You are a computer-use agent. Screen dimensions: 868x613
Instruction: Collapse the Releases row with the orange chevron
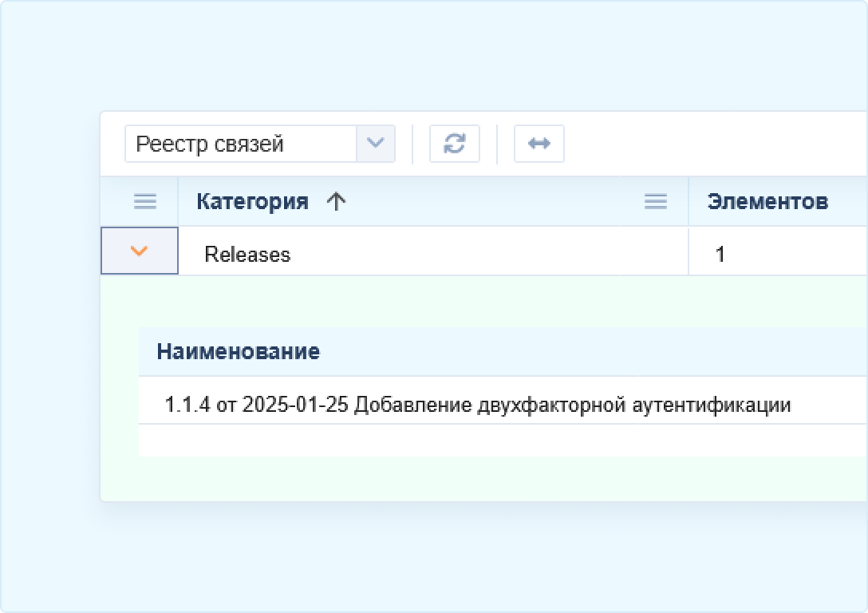tap(139, 251)
